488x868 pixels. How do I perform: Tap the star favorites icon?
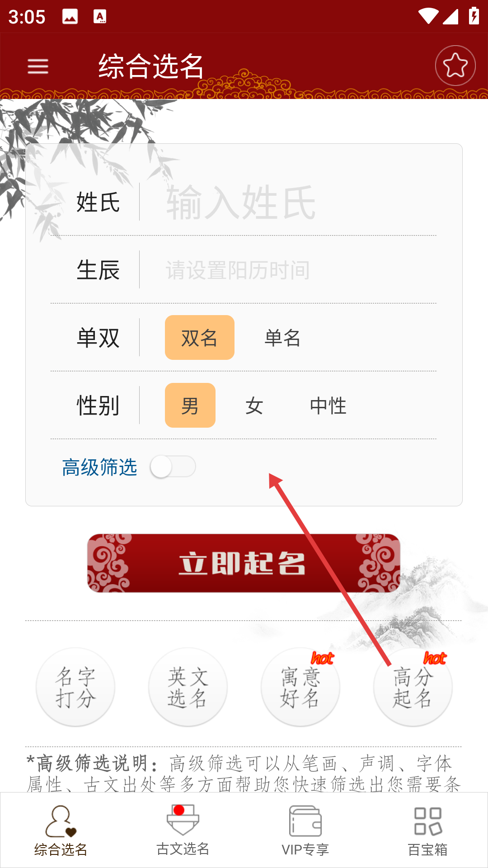[x=455, y=66]
